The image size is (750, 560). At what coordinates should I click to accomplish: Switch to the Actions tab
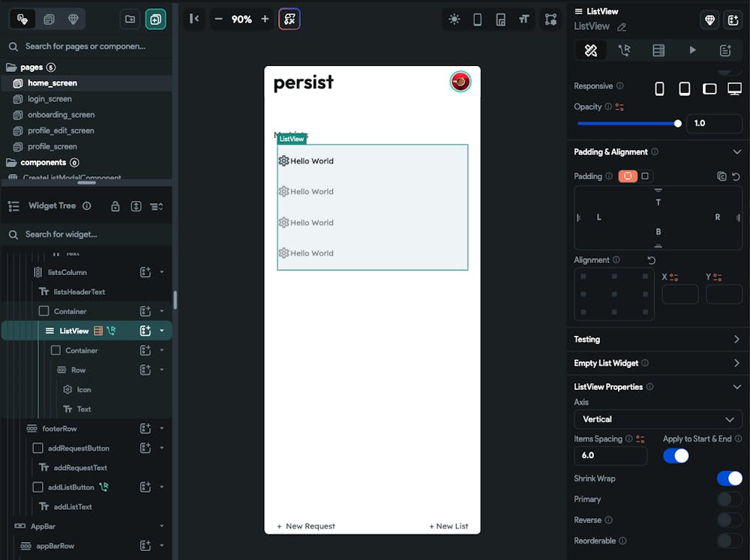click(624, 50)
